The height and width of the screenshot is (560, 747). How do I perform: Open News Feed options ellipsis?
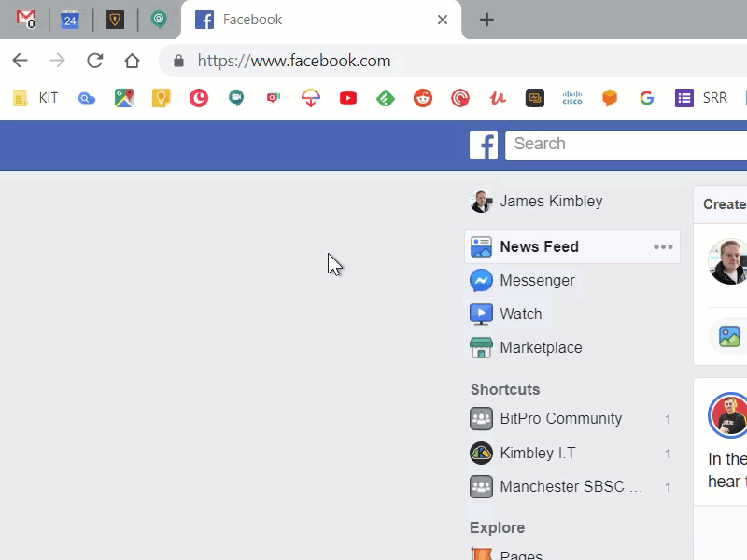[663, 246]
